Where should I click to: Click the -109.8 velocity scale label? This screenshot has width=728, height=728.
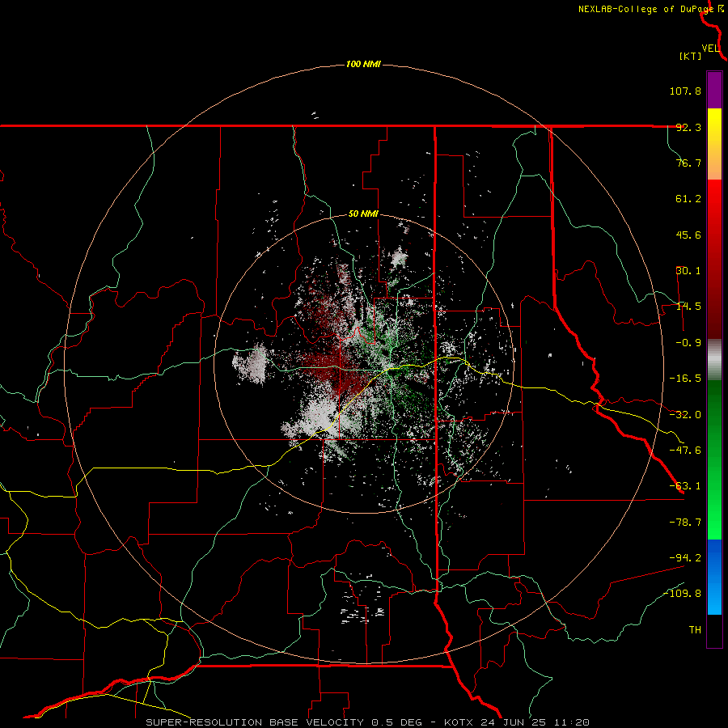[x=683, y=594]
